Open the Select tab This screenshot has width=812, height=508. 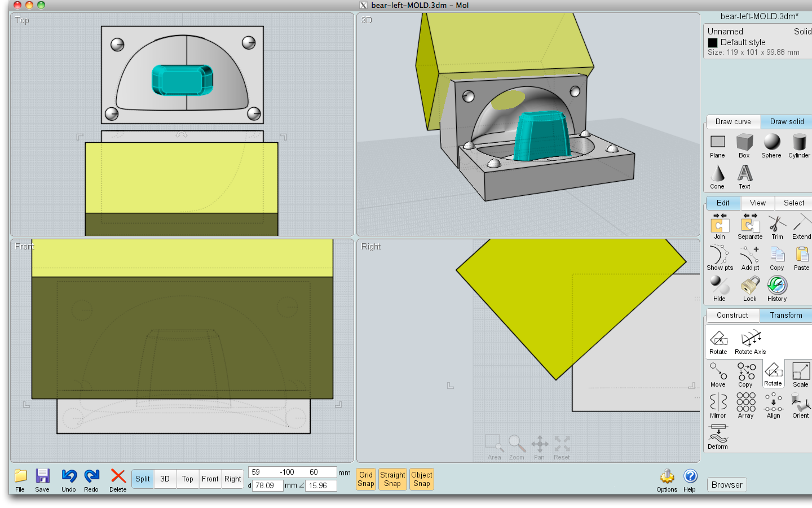pyautogui.click(x=794, y=203)
